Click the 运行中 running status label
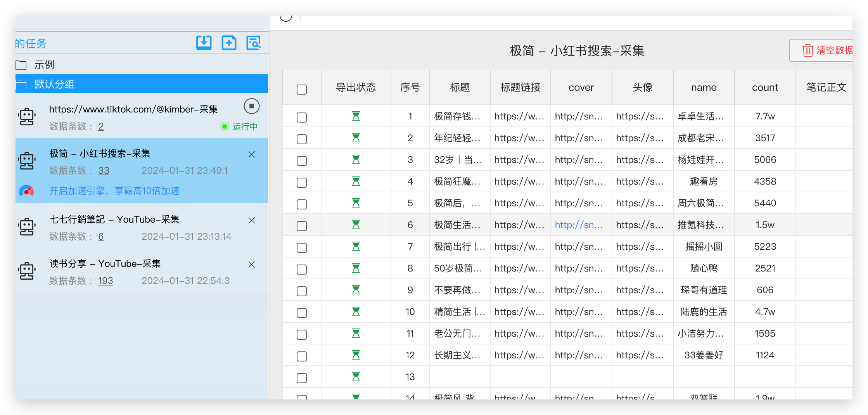The height and width of the screenshot is (415, 868). [x=245, y=126]
